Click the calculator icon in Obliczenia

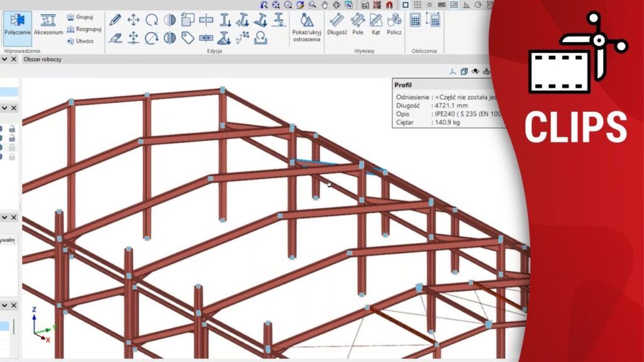415,20
